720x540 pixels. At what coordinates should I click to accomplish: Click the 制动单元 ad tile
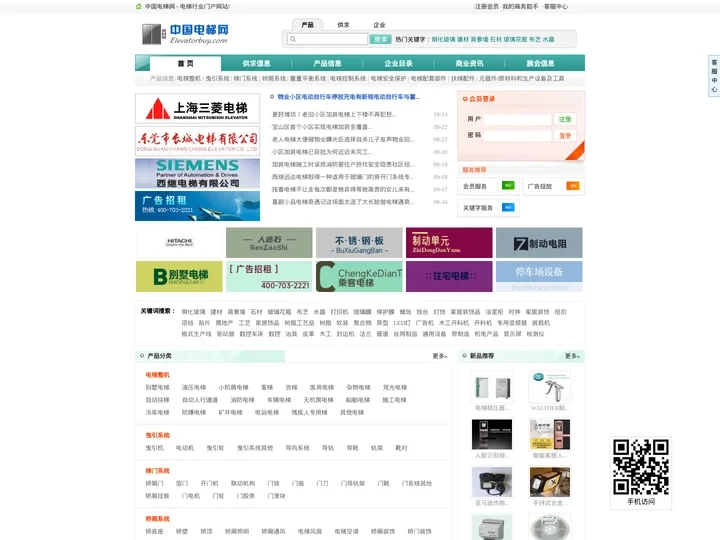[x=449, y=242]
